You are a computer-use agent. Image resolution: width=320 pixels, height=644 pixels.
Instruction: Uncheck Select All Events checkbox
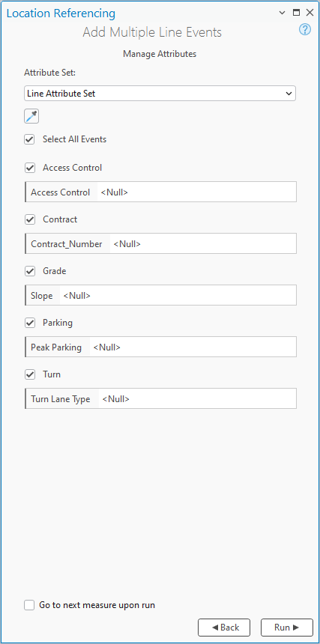[29, 139]
